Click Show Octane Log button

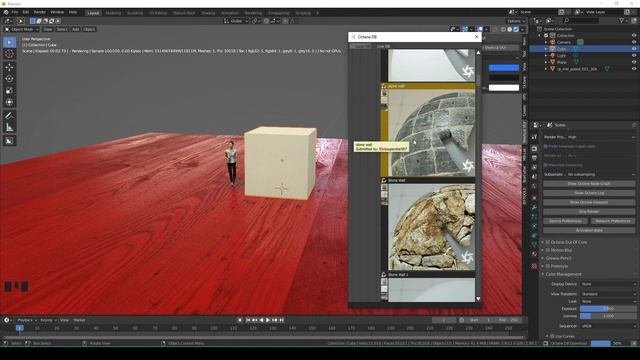coord(589,193)
